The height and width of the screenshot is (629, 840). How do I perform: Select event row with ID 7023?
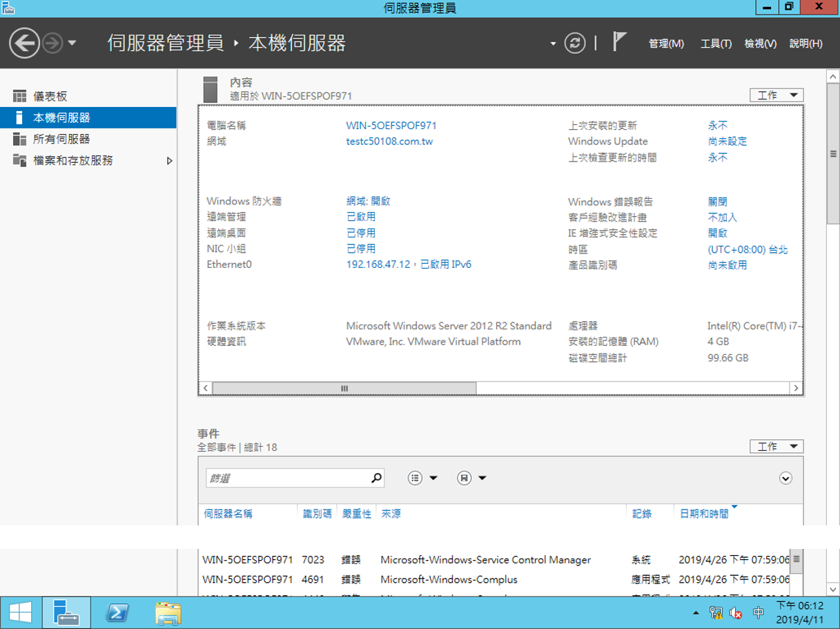pyautogui.click(x=495, y=560)
